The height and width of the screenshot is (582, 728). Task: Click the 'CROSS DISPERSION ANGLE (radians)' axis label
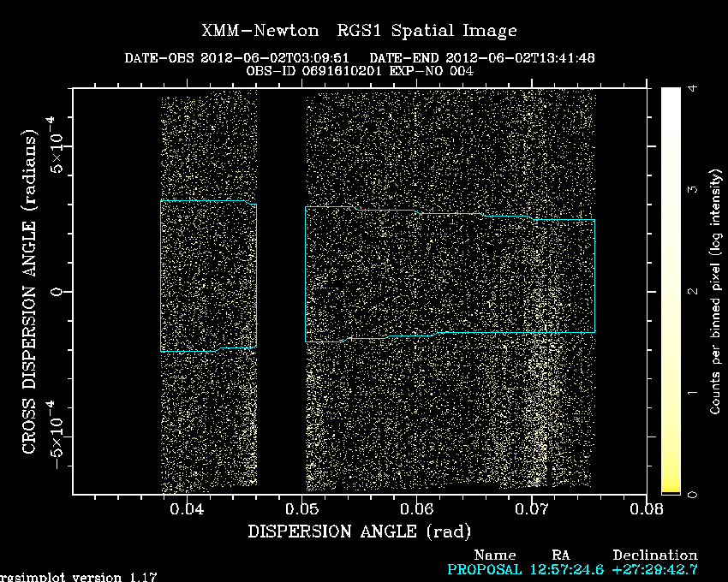pos(29,292)
